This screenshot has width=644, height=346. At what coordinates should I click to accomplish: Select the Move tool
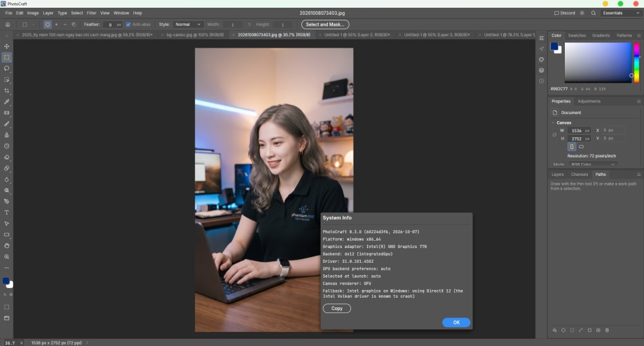click(6, 46)
